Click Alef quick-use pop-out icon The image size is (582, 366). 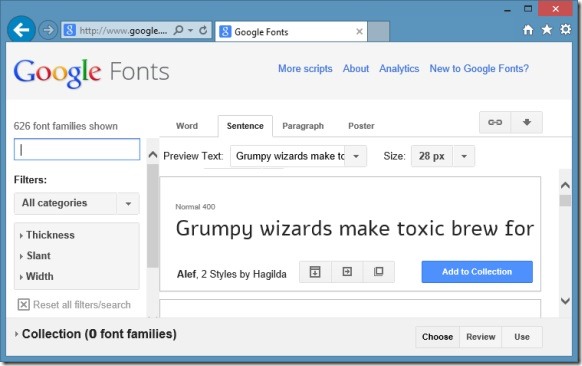(x=315, y=272)
